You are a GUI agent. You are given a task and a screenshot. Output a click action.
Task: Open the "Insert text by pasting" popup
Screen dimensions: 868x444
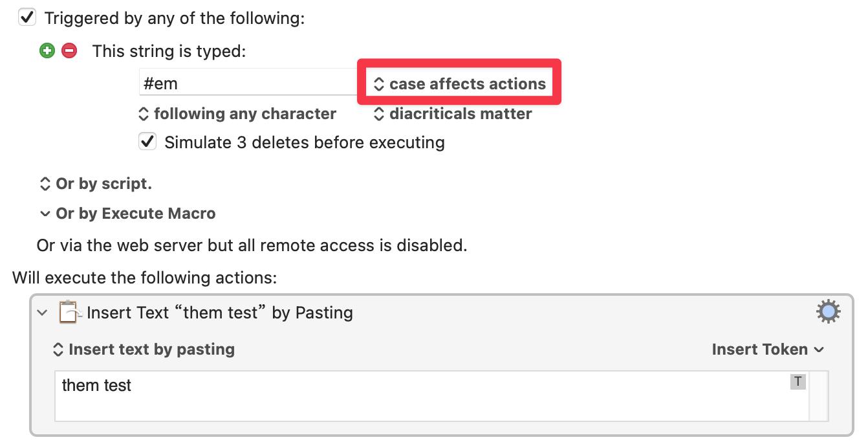click(x=144, y=350)
